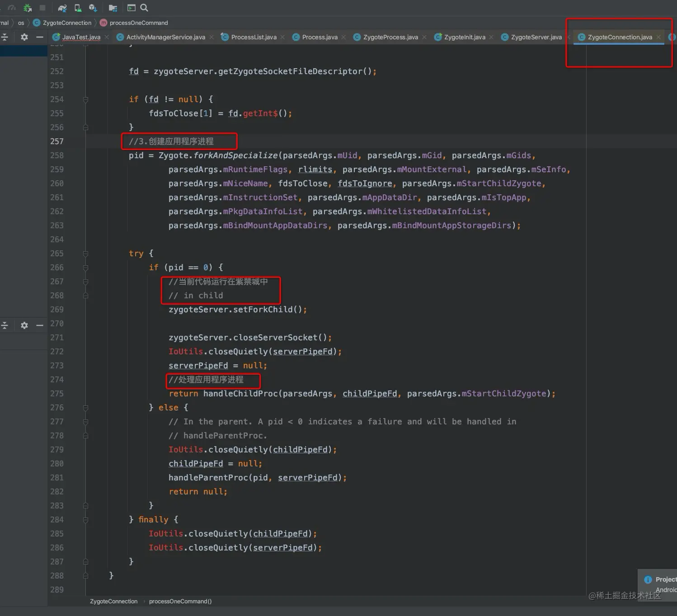Fold the parent comment at line 277
The image size is (677, 616).
tap(85, 422)
